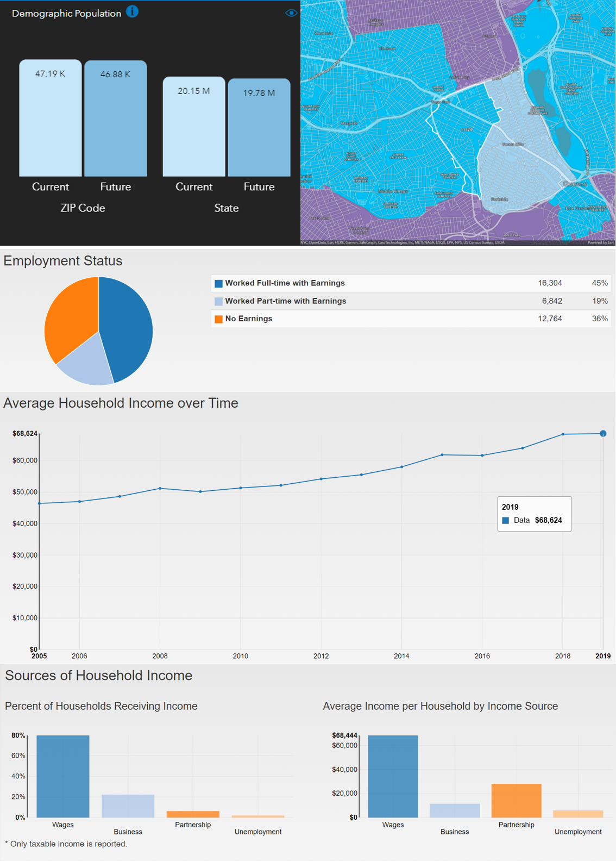Click the State Future bar 19.78 M

259,128
